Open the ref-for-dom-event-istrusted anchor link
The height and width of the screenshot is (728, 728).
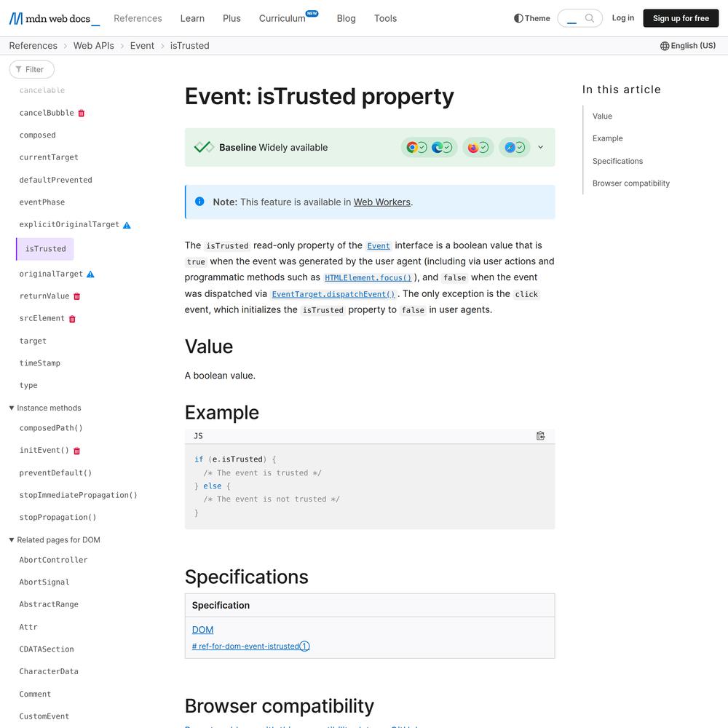tap(250, 646)
